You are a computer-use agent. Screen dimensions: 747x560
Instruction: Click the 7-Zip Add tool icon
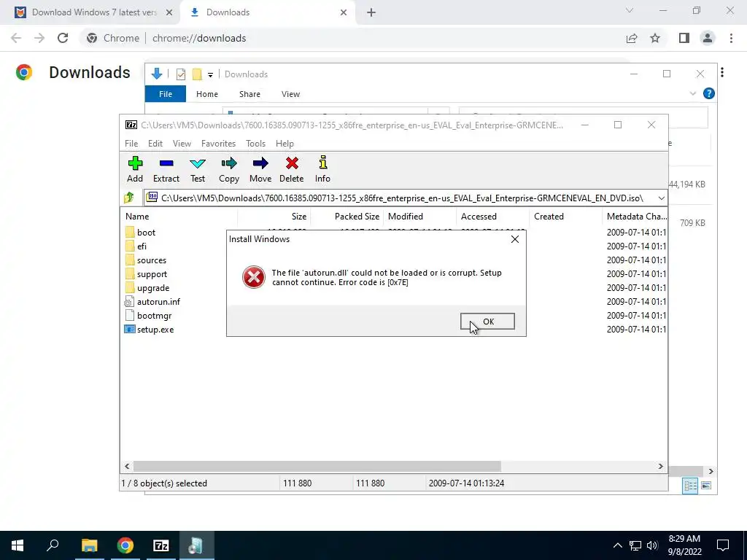pos(135,163)
